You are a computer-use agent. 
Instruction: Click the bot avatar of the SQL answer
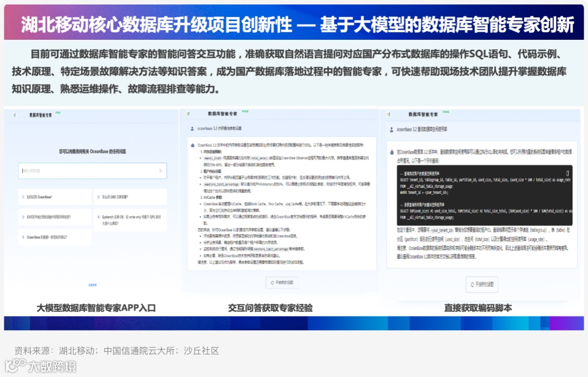[x=392, y=152]
